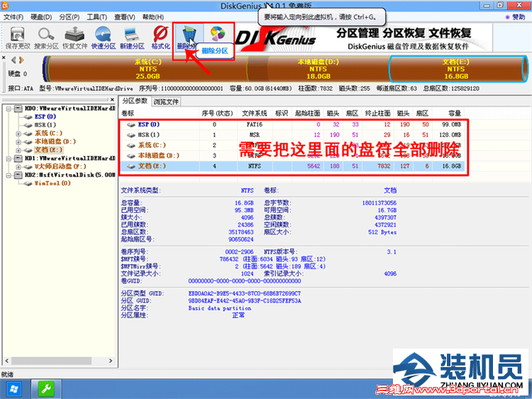The image size is (532, 399).
Task: Click the 起始柱面 column header
Action: (307, 113)
